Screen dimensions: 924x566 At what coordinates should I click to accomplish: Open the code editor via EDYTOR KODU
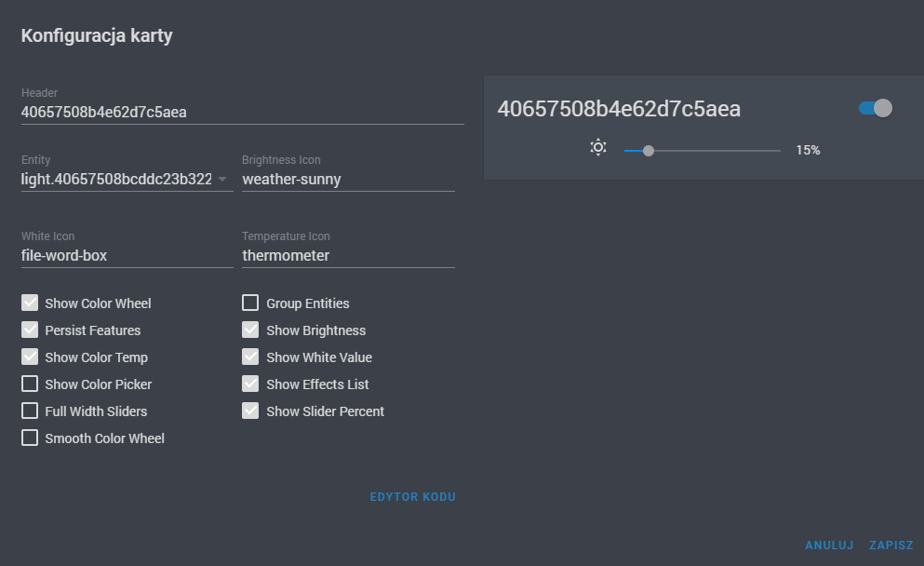[412, 497]
